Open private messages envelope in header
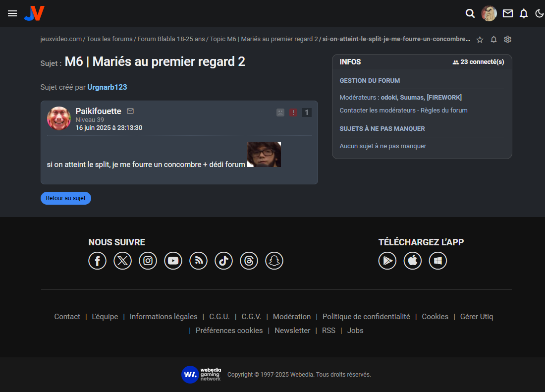This screenshot has width=545, height=392. point(508,13)
